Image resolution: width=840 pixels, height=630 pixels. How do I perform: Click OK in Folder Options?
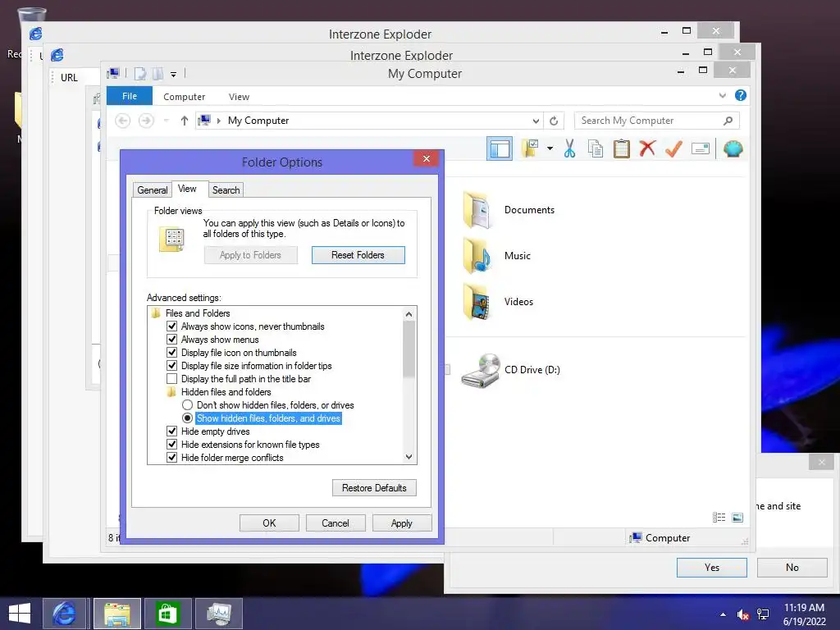(269, 523)
